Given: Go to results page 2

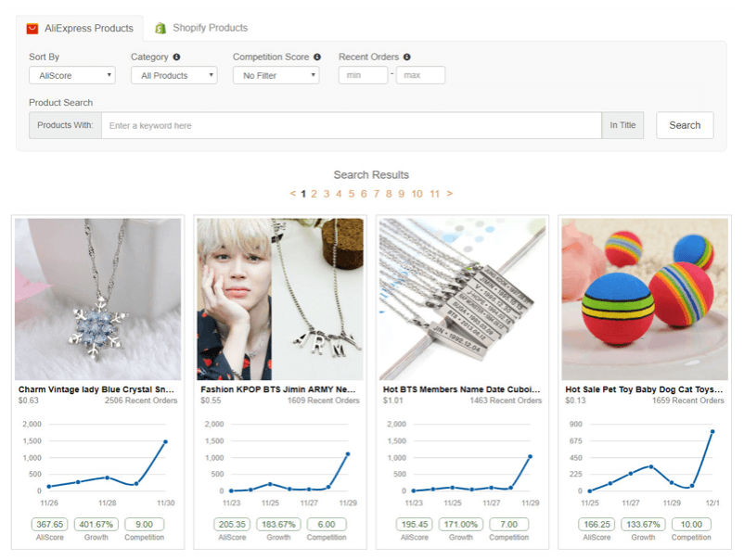Looking at the screenshot, I should (x=314, y=194).
